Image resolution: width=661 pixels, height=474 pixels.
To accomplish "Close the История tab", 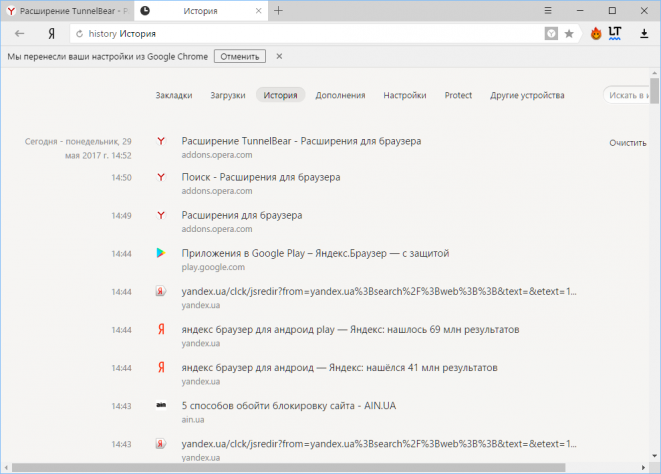I will [258, 11].
